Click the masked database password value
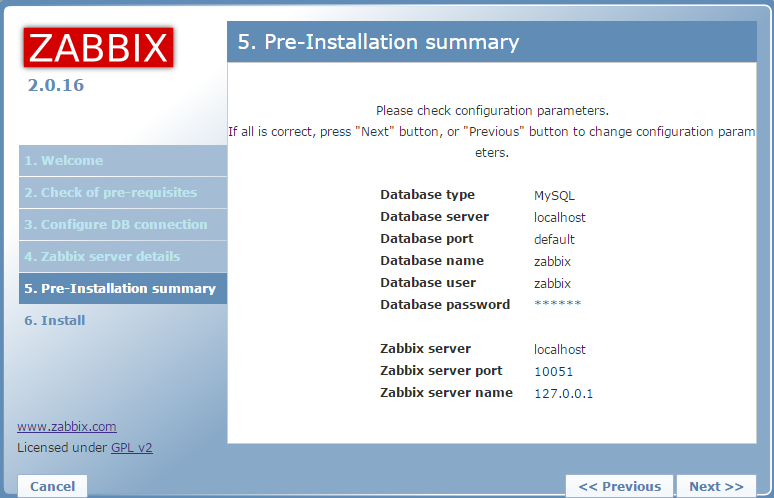Image resolution: width=774 pixels, height=498 pixels. (557, 305)
